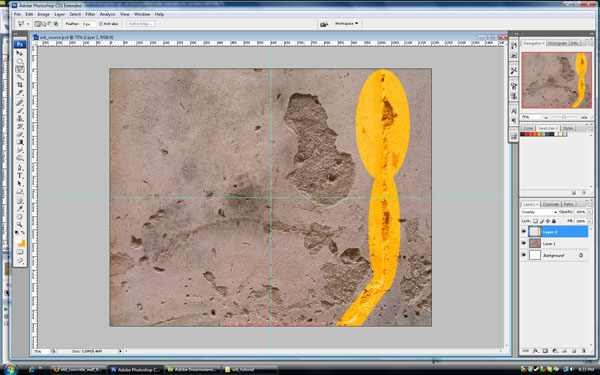The width and height of the screenshot is (600, 375).
Task: Click the orange background color swatch
Action: pyautogui.click(x=22, y=243)
